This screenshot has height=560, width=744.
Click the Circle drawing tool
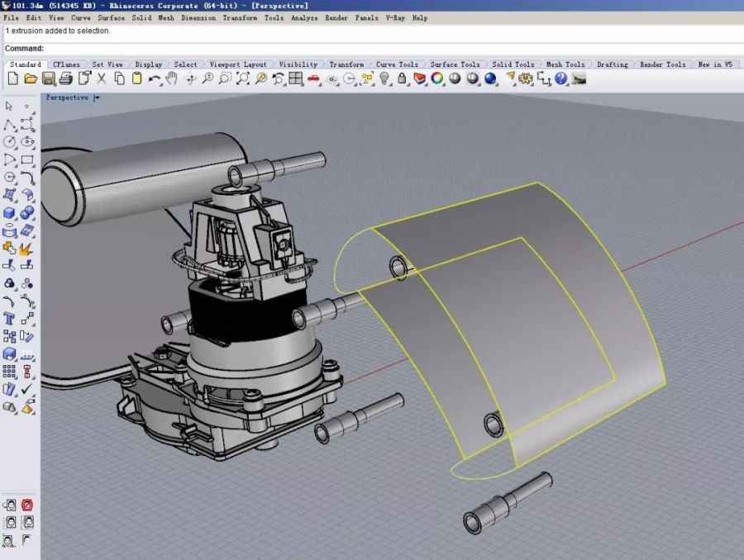10,142
